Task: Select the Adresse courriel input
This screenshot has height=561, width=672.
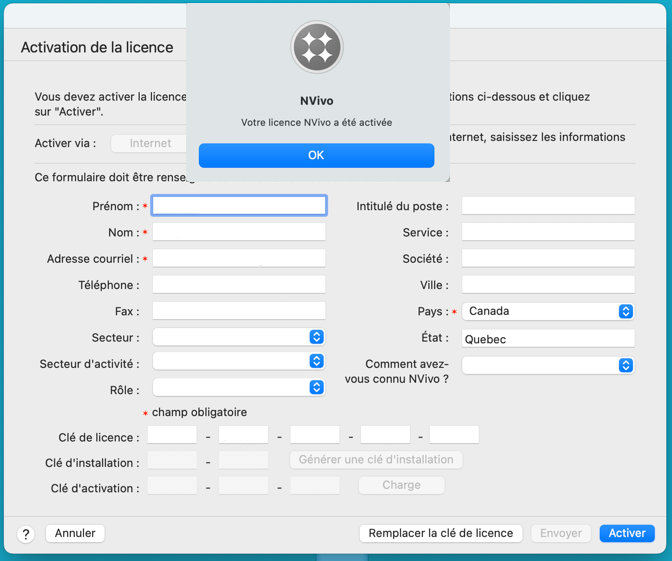Action: click(239, 258)
